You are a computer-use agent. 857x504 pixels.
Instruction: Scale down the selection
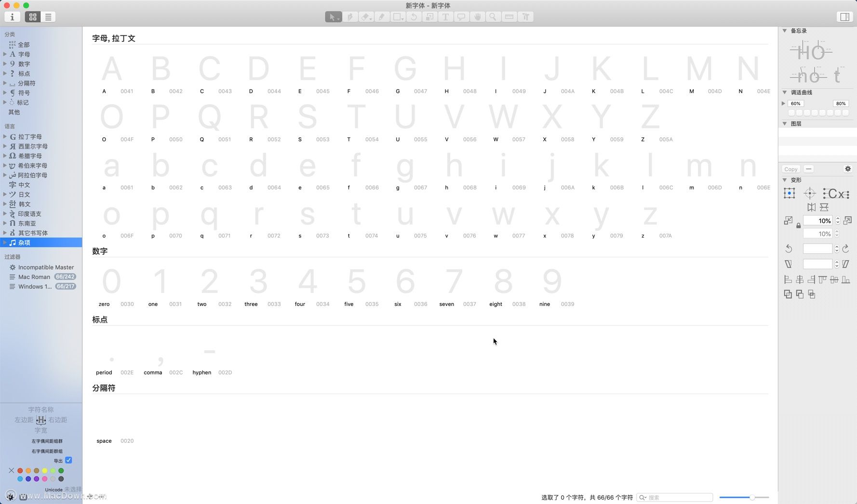click(789, 221)
